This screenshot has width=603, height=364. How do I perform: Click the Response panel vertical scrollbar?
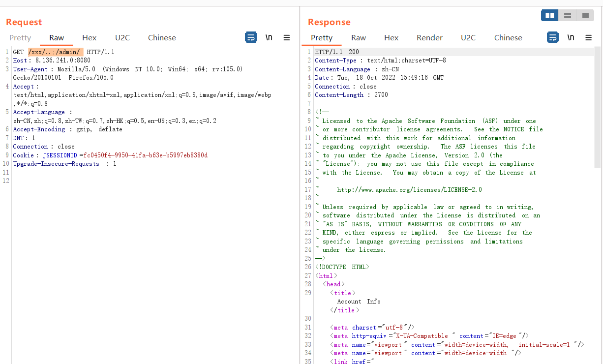click(598, 107)
